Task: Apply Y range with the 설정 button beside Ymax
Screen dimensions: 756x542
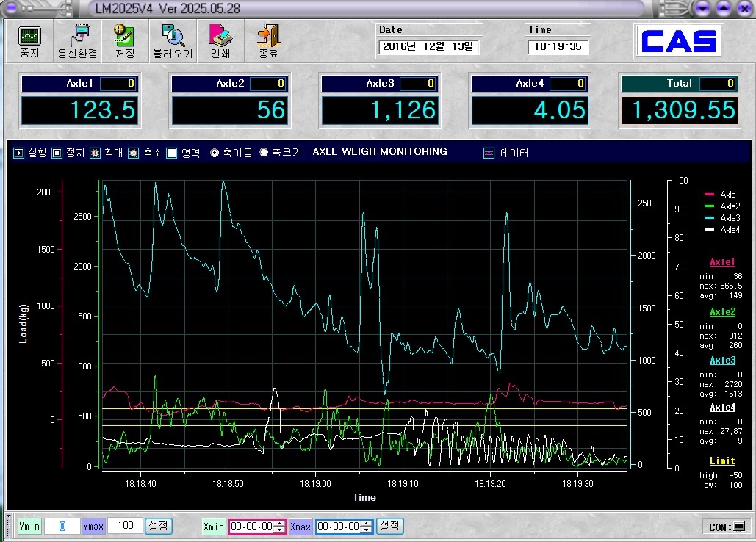Action: pyautogui.click(x=158, y=526)
